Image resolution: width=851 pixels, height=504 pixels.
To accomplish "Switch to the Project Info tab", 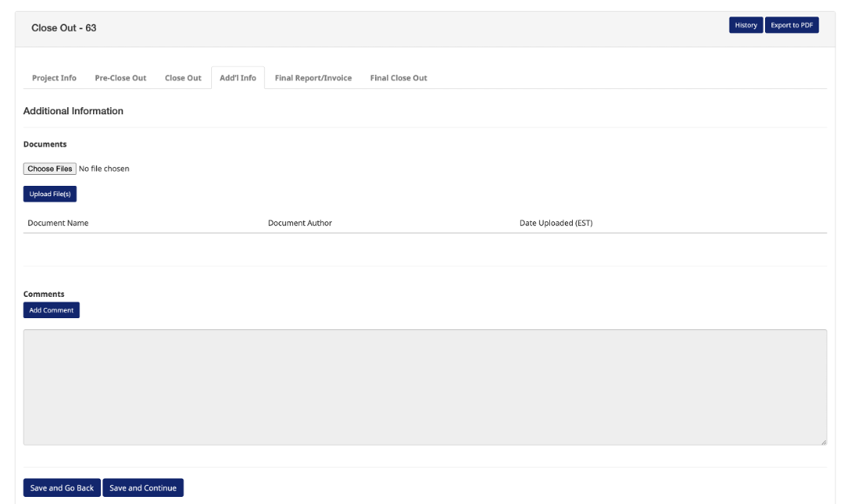I will (54, 78).
